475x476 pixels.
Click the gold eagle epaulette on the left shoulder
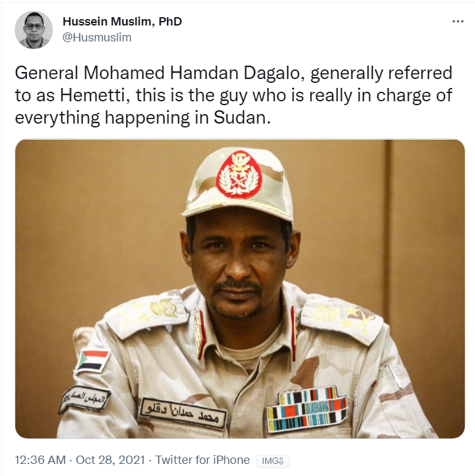163,307
